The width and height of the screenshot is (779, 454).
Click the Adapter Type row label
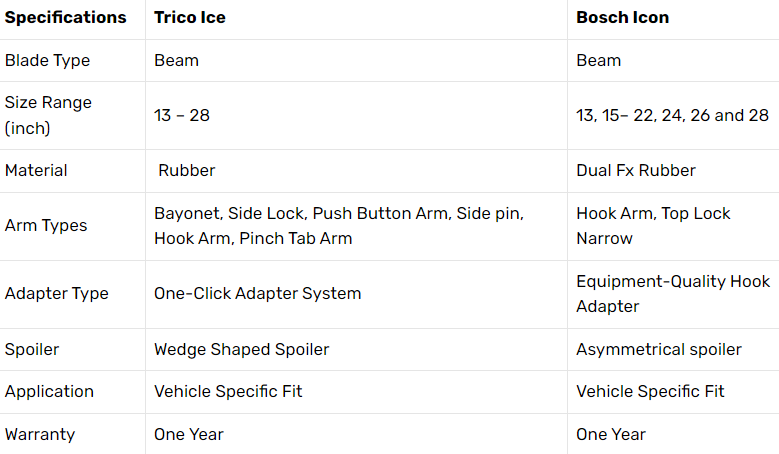click(57, 294)
